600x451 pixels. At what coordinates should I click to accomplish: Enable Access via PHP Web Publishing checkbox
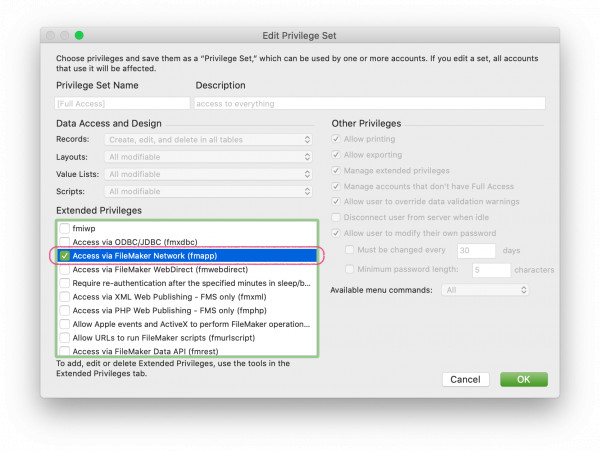[65, 310]
